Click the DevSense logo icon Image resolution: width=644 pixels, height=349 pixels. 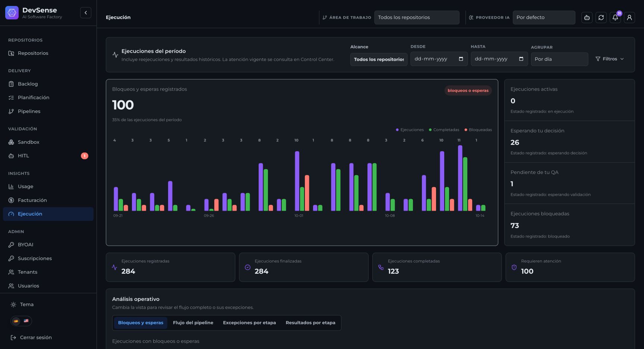point(12,13)
